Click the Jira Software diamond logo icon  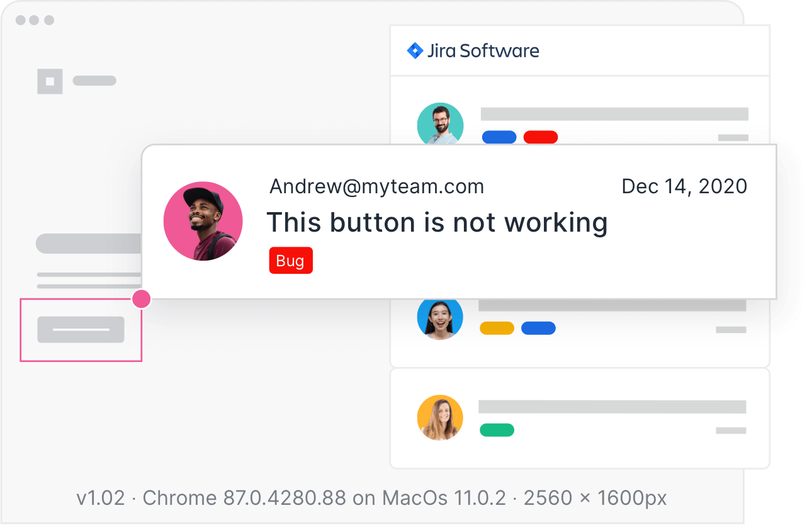pyautogui.click(x=415, y=50)
